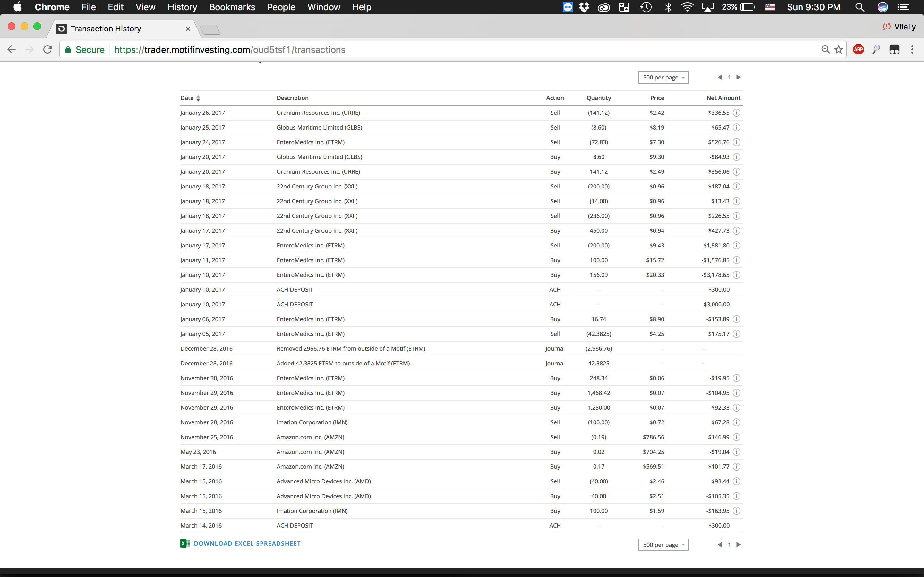924x577 pixels.
Task: Click zoom magnifier icon in address bar
Action: 826,50
